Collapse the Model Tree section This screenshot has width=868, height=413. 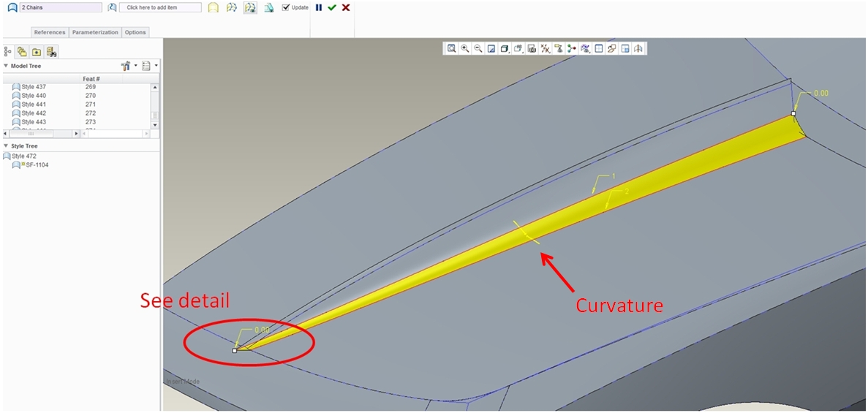[x=6, y=66]
